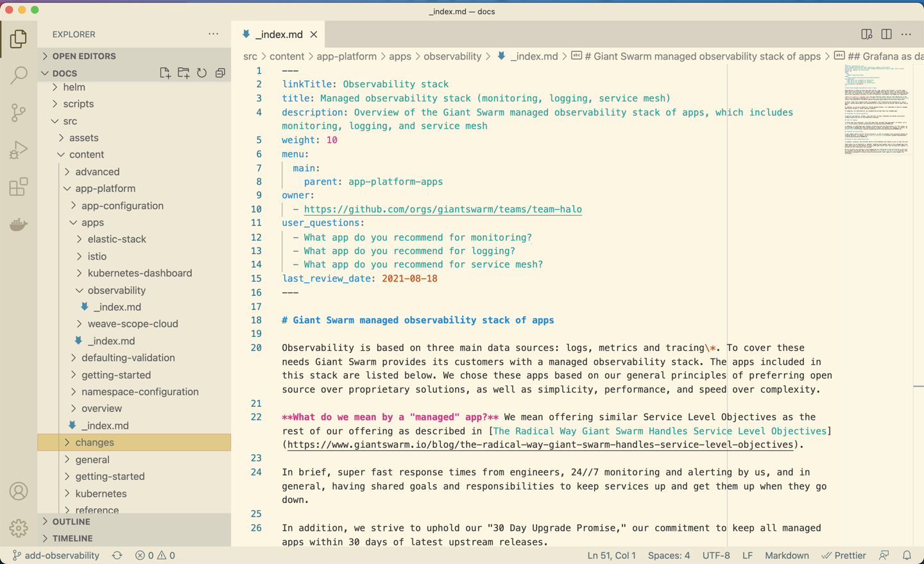Click the New File icon in DOCS header
Image resolution: width=924 pixels, height=564 pixels.
coord(165,73)
